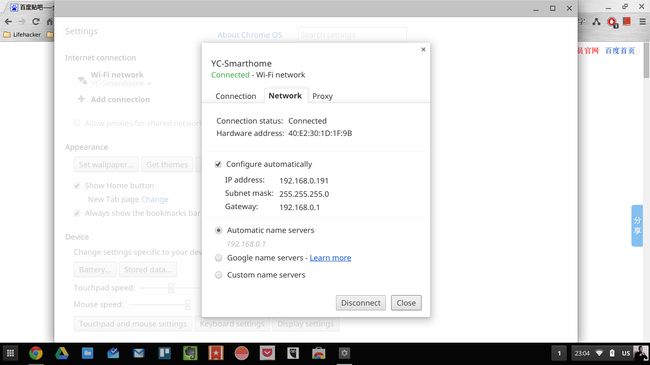Switch to the Proxy tab
This screenshot has width=650, height=365.
click(323, 96)
